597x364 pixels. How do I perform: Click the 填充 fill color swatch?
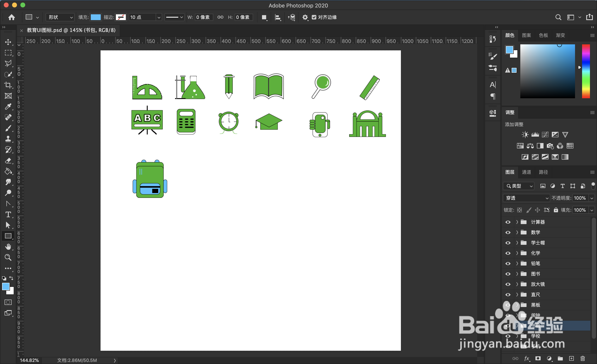pos(96,17)
